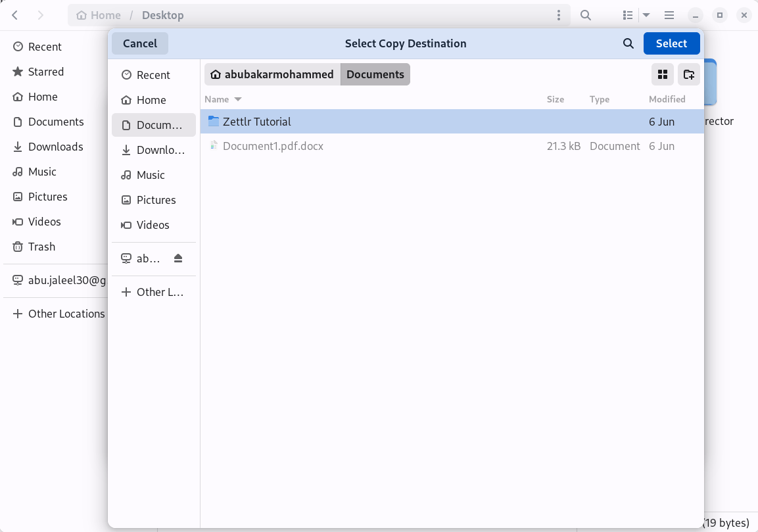This screenshot has width=758, height=532.
Task: Click the back arrow in the Files window
Action: tap(14, 14)
